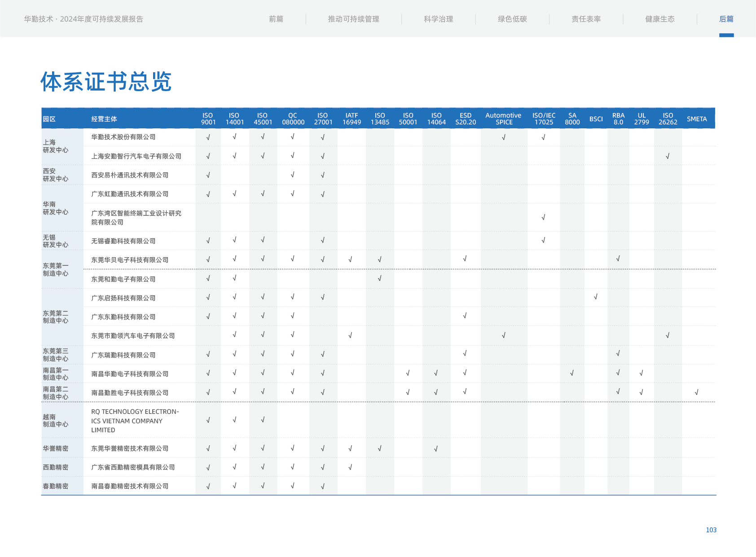Click the active 后篇 tab

pos(726,19)
